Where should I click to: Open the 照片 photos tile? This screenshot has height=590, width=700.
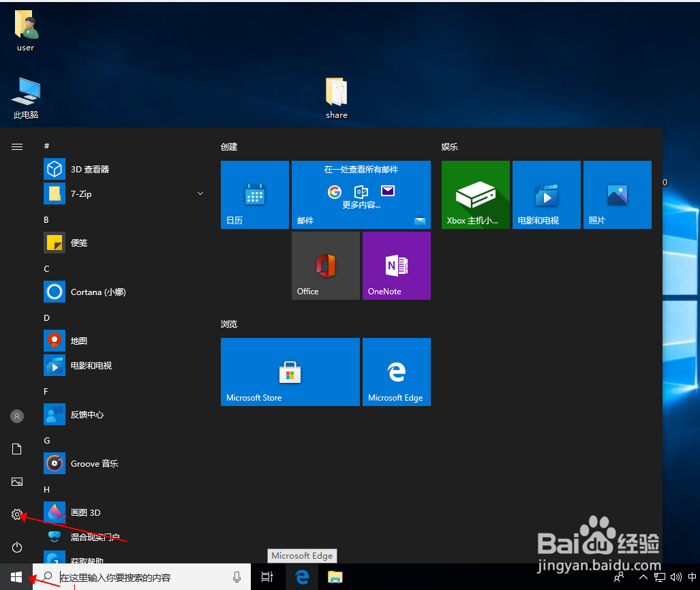pos(618,195)
